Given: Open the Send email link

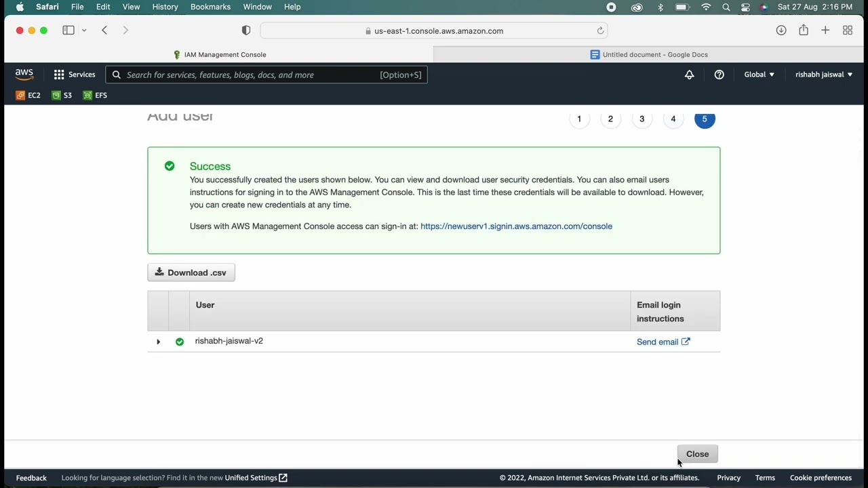Looking at the screenshot, I should tap(663, 342).
